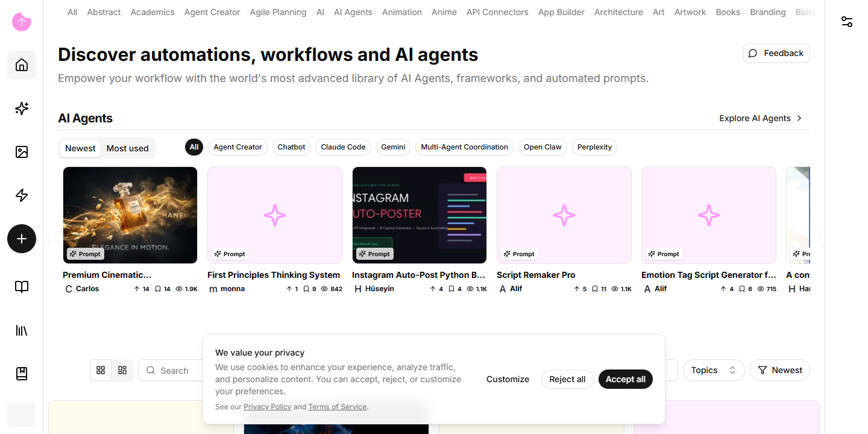Viewport: 868px width, 434px height.
Task: Select the Academics category in top bar
Action: [153, 12]
